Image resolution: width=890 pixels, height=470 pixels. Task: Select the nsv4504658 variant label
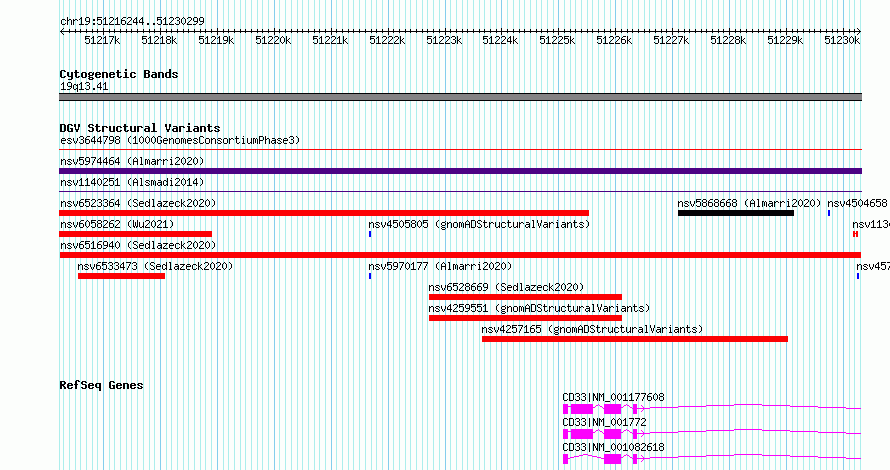[857, 203]
